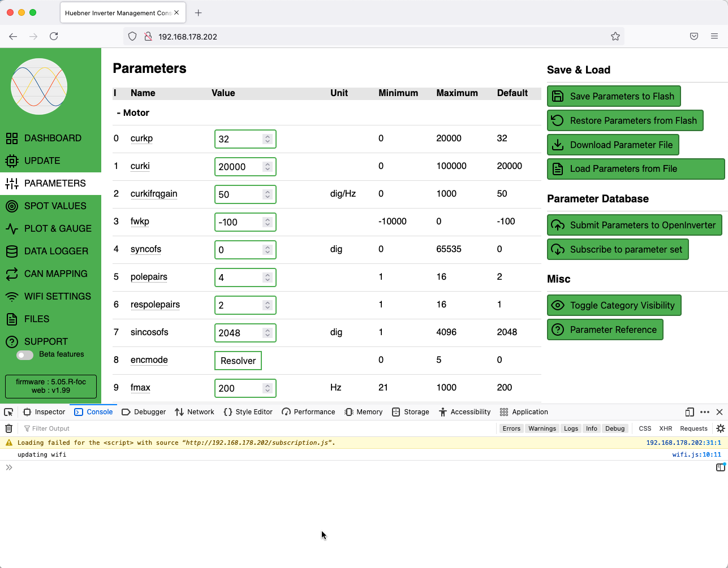Toggle Category Visibility with eye button
728x568 pixels.
click(x=614, y=305)
